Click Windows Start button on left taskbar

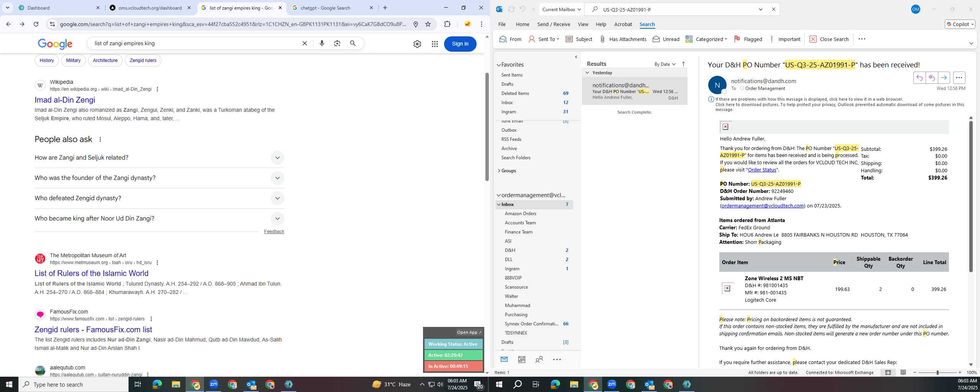click(x=9, y=384)
